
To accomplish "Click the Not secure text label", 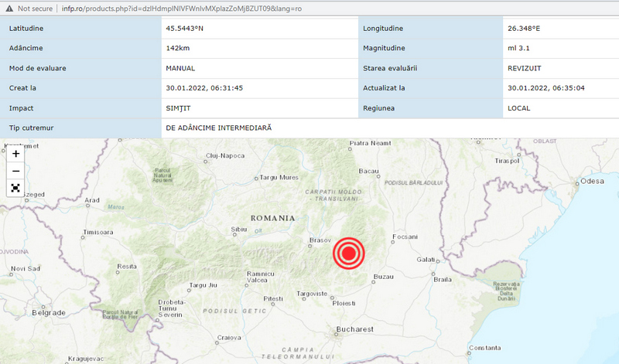I will 35,7.
